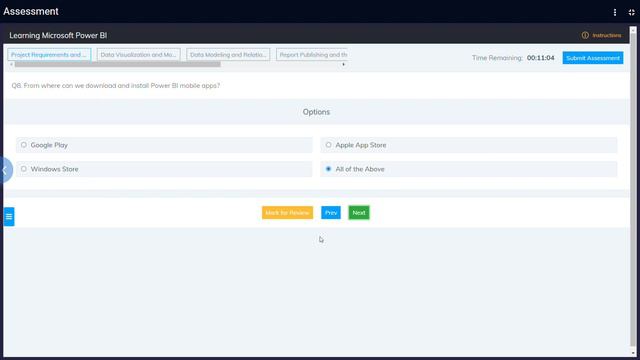Image resolution: width=640 pixels, height=360 pixels.
Task: Expand the left side panel chevron
Action: pos(5,170)
